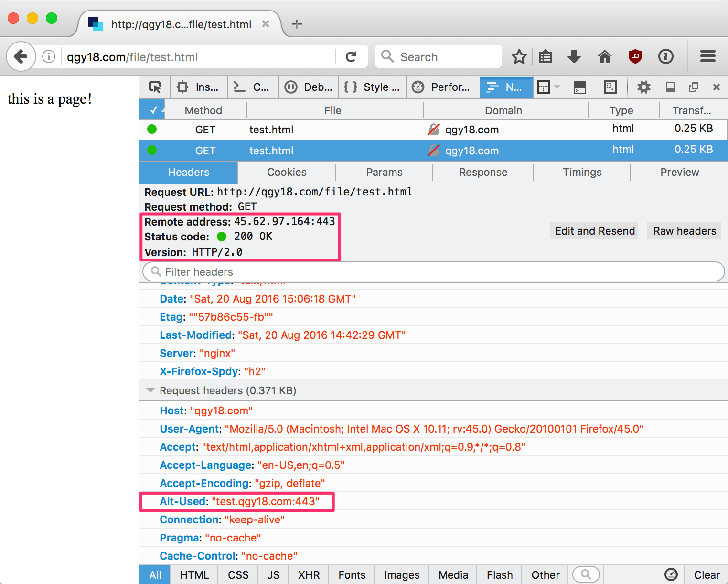Open the Firefox hamburger menu

[x=707, y=57]
